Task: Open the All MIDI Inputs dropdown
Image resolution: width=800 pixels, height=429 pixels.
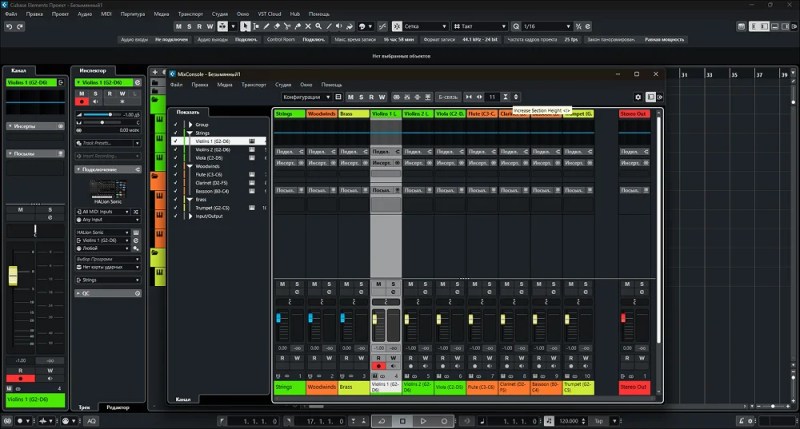Action: click(x=104, y=211)
